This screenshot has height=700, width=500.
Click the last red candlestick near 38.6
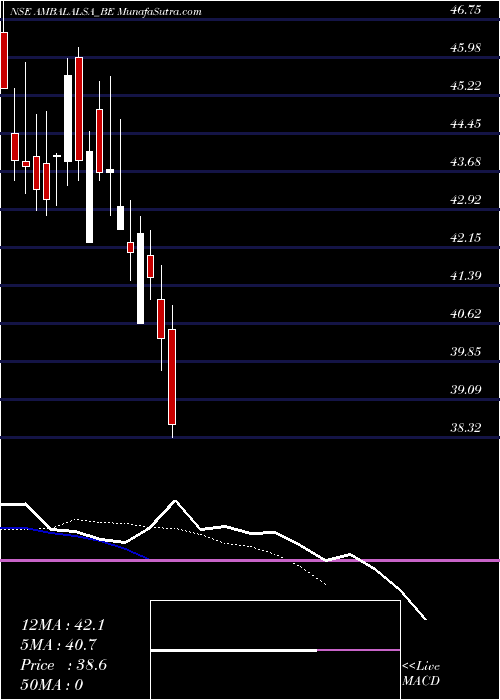tap(172, 377)
